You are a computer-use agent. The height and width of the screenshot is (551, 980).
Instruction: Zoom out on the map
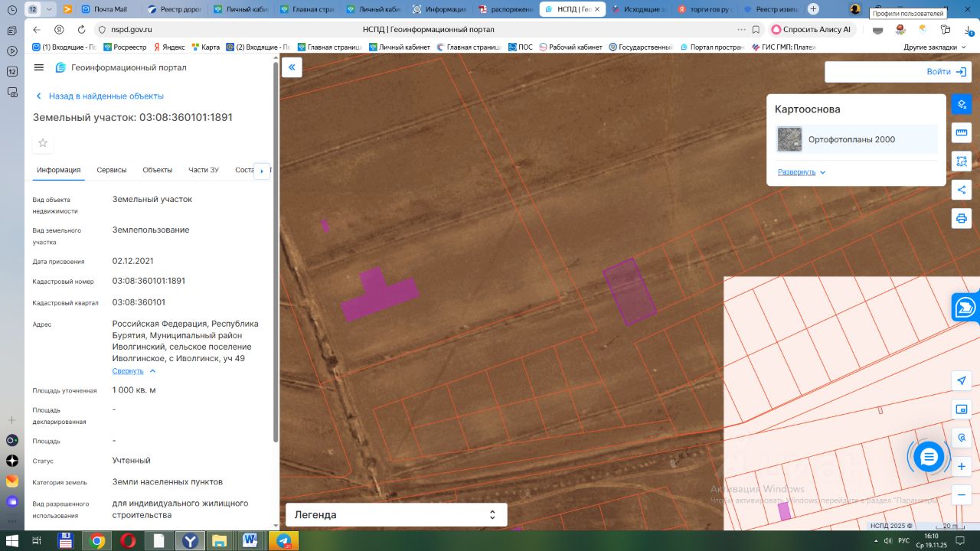962,494
